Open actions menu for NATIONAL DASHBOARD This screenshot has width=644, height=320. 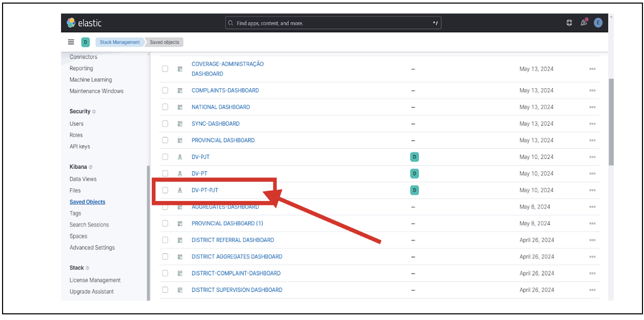[592, 107]
